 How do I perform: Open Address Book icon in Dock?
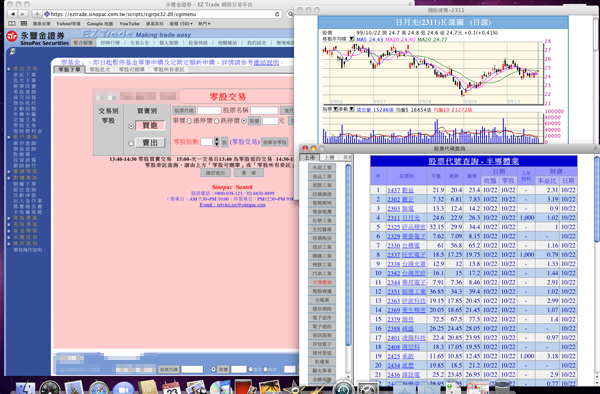tap(148, 388)
